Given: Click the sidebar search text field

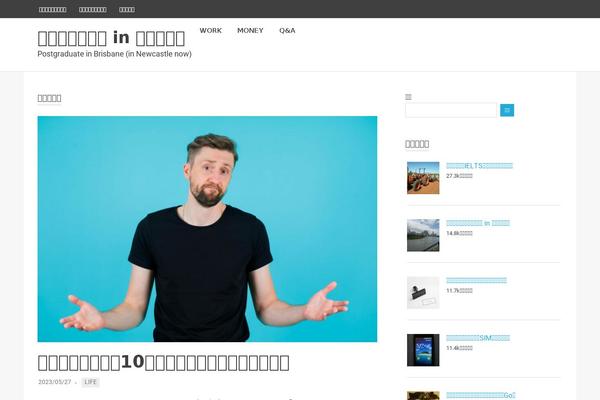Looking at the screenshot, I should click(x=451, y=110).
